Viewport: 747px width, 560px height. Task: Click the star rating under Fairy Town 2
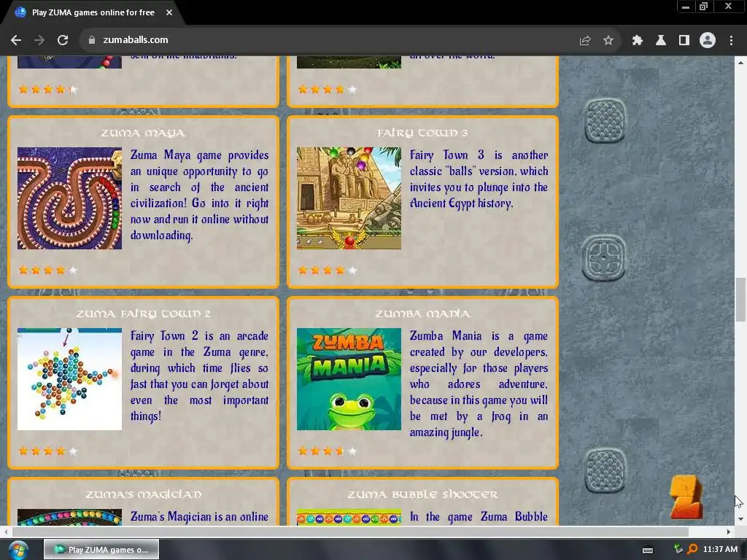point(47,451)
